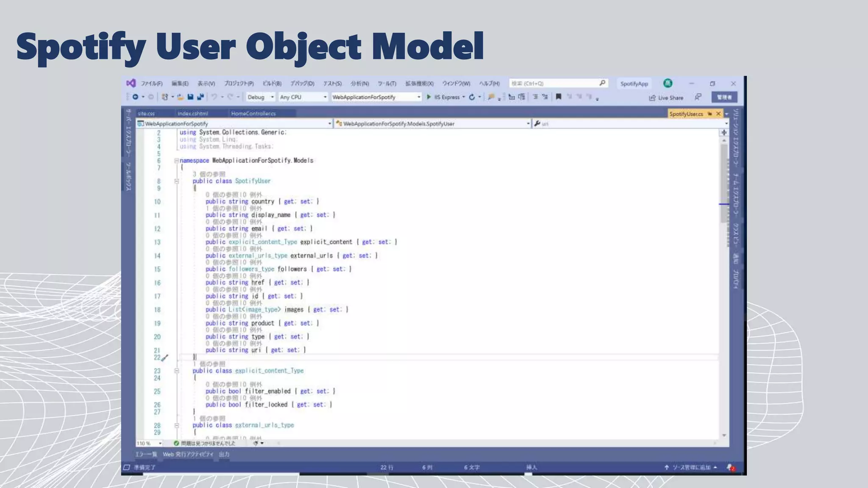This screenshot has height=488, width=868.
Task: Click the 3 個の参照 CodeLens link above SpotifyUser
Action: pyautogui.click(x=209, y=174)
